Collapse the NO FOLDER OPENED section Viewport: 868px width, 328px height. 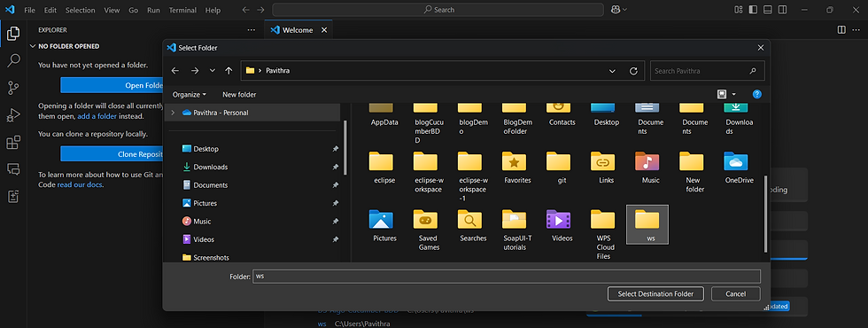coord(34,46)
